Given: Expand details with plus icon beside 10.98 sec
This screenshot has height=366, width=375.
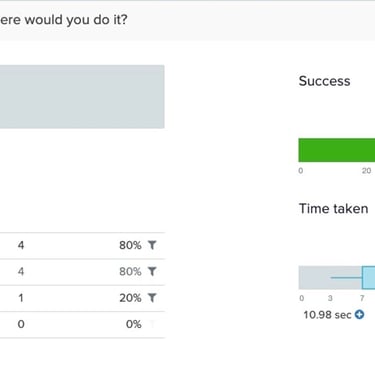Looking at the screenshot, I should 359,314.
